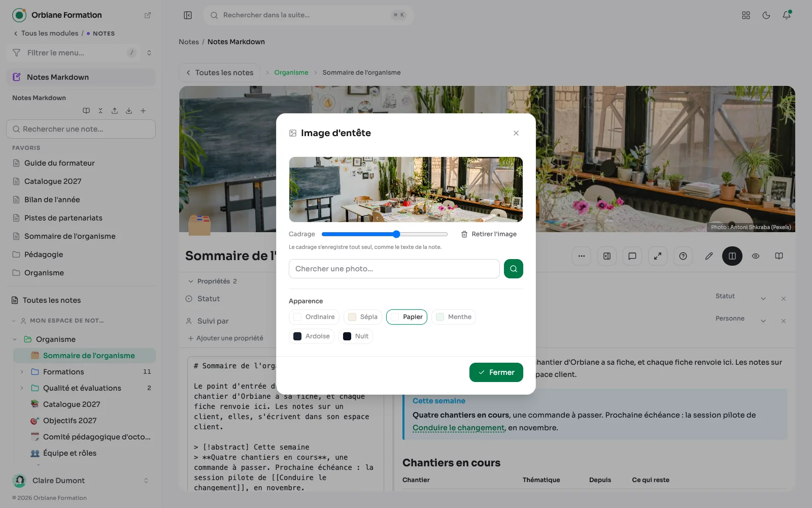Open the comments speech bubble icon
Viewport: 812px width, 508px height.
[632, 256]
